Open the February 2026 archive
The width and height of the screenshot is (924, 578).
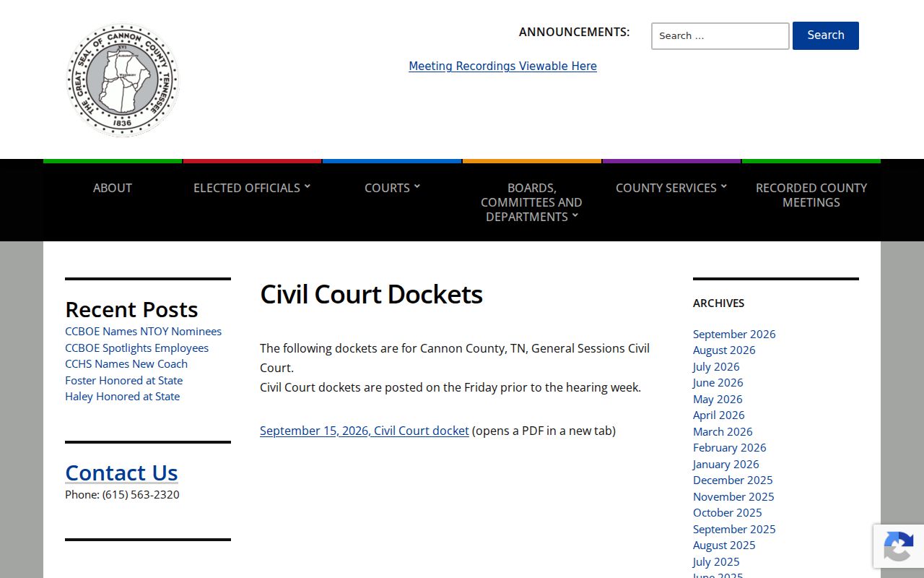pos(730,448)
